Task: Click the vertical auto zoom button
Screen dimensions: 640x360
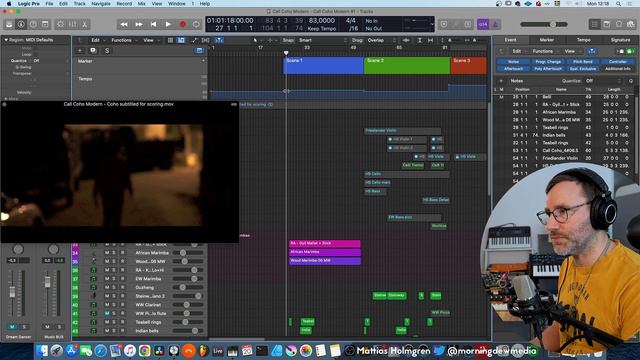Action: click(x=420, y=40)
